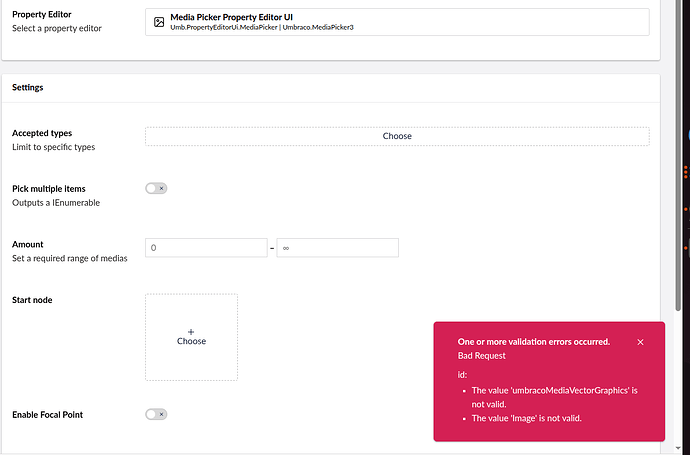This screenshot has height=455, width=690.
Task: Click the 'Pick multiple items' label
Action: tap(49, 188)
